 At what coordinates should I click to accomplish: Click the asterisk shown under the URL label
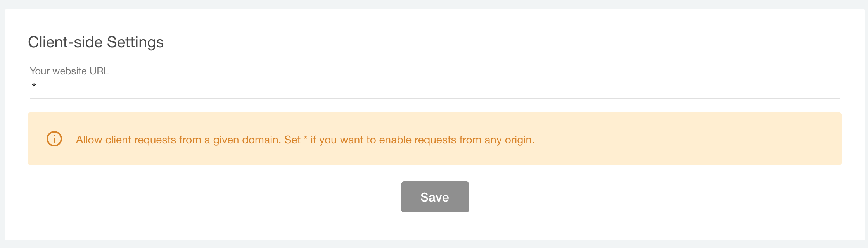34,85
